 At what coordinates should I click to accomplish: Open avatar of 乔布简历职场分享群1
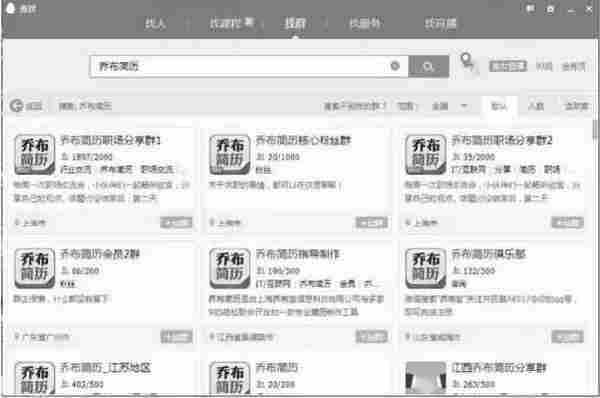coord(34,154)
